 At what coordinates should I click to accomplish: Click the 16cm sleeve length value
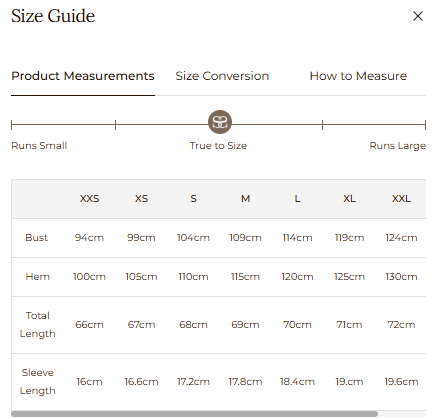click(x=89, y=382)
